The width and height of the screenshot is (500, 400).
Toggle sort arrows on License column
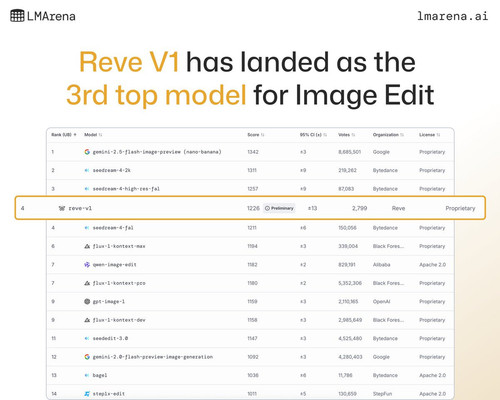click(438, 135)
